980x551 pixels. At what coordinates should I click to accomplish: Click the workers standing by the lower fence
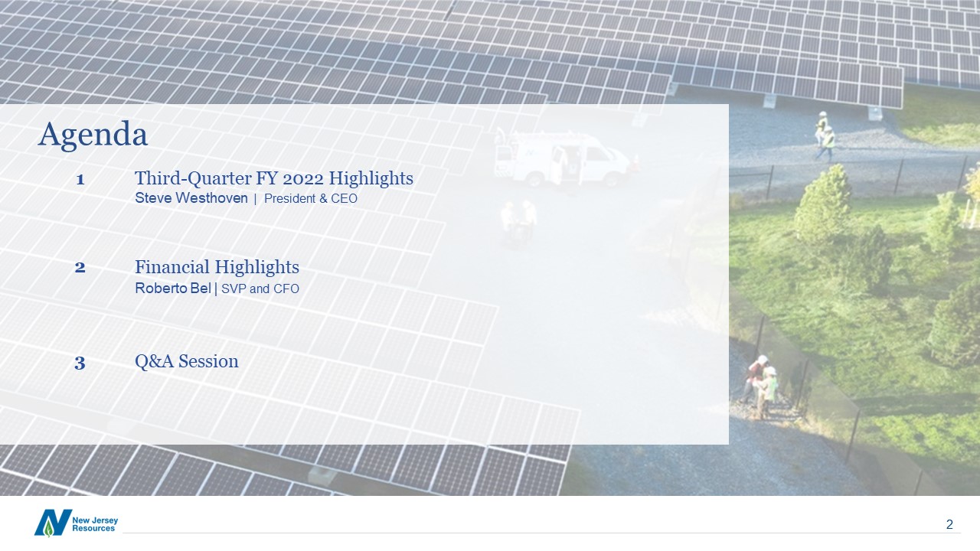[x=759, y=386]
